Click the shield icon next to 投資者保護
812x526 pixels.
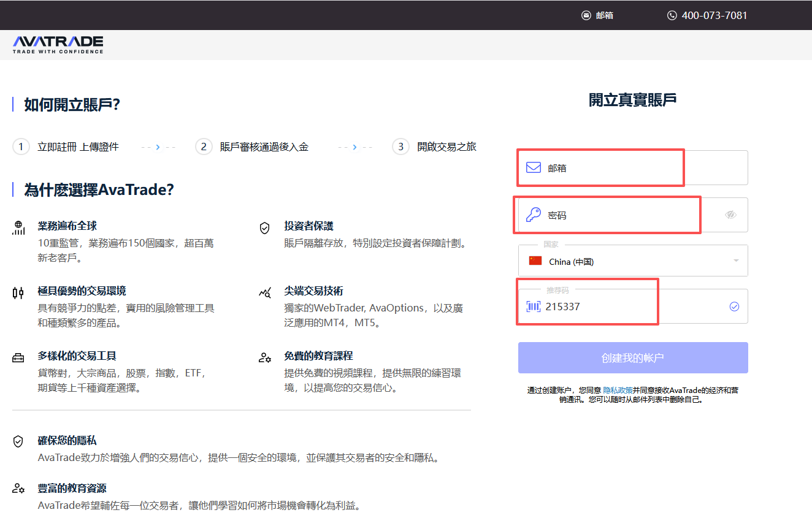click(x=265, y=228)
